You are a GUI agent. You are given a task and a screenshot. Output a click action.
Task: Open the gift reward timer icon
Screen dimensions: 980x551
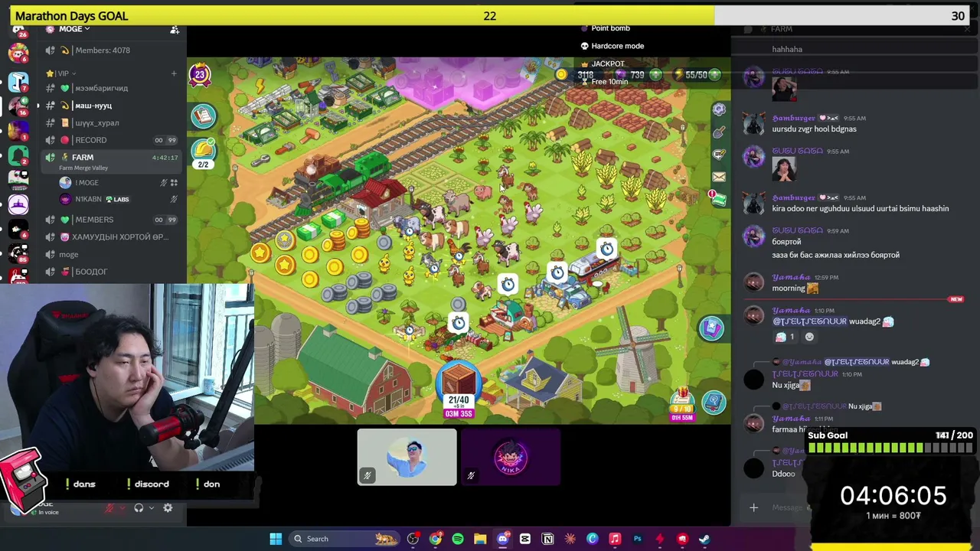681,405
